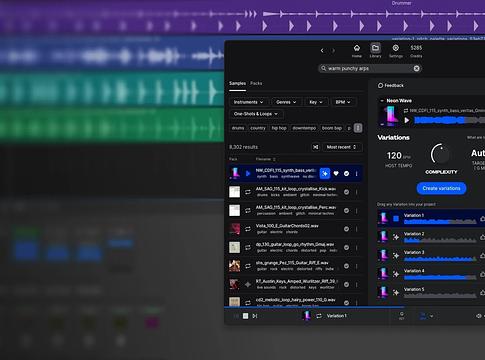Clear the search query
Viewport: 485px width, 360px height.
(416, 68)
